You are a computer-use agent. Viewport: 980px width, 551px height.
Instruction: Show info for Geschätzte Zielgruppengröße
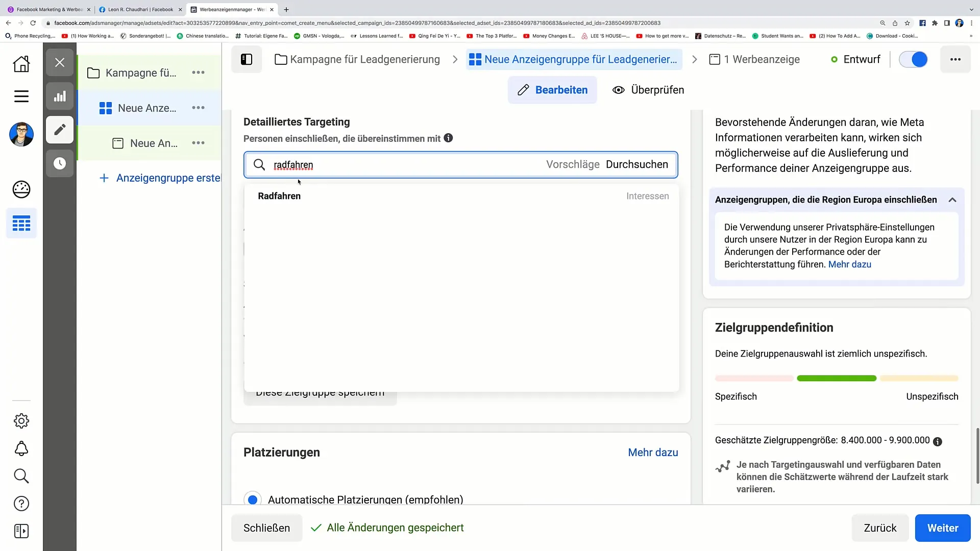coord(937,441)
